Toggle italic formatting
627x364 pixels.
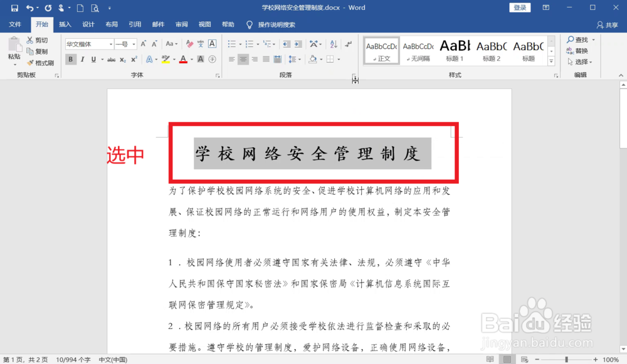82,59
